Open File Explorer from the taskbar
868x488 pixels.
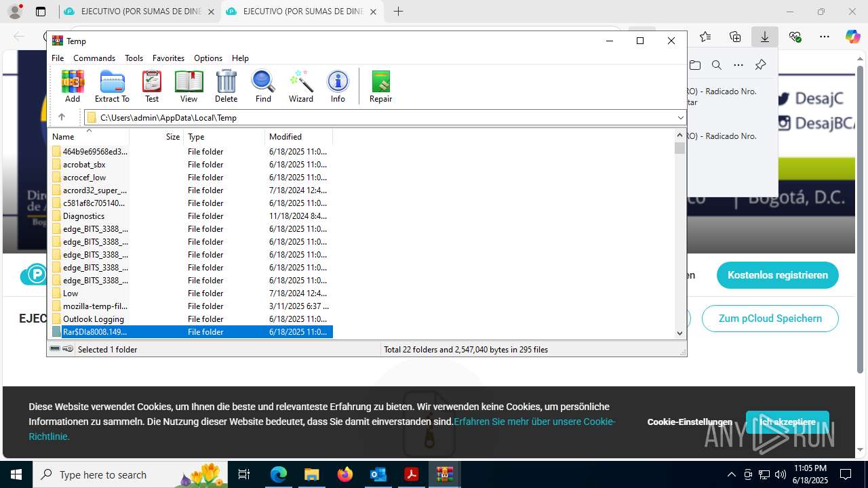pyautogui.click(x=311, y=474)
